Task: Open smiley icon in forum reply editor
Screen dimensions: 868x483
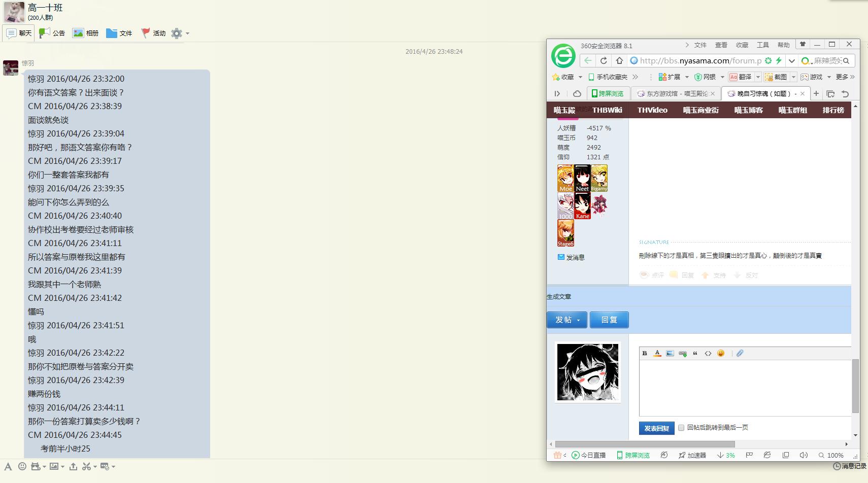Action: click(x=721, y=354)
